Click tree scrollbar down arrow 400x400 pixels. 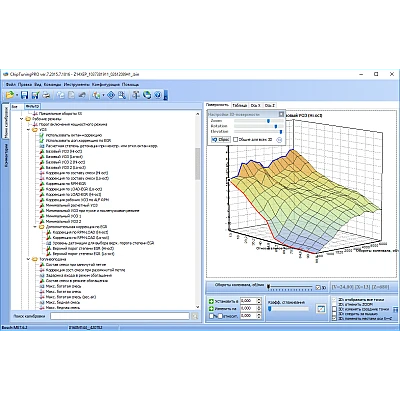click(x=198, y=307)
